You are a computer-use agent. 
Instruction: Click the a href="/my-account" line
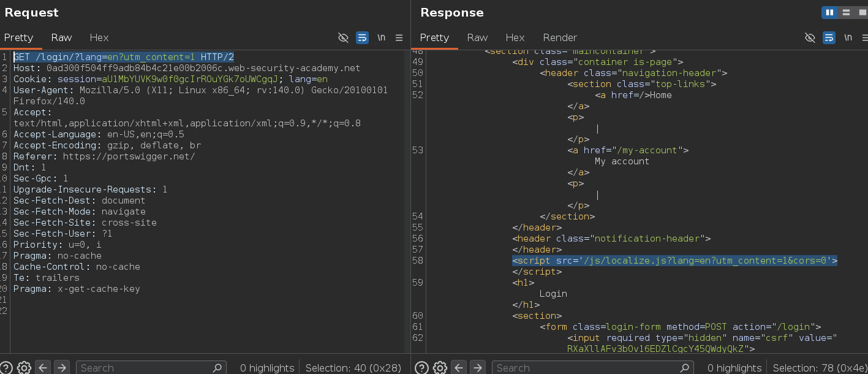pos(628,150)
